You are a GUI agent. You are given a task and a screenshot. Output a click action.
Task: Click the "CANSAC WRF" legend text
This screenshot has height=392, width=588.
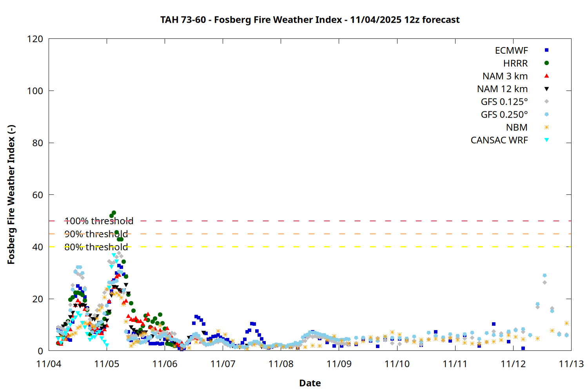click(x=499, y=140)
